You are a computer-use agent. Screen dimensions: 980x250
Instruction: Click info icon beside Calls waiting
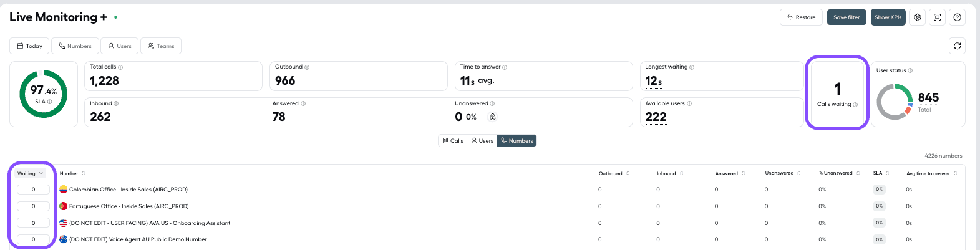coord(855,105)
